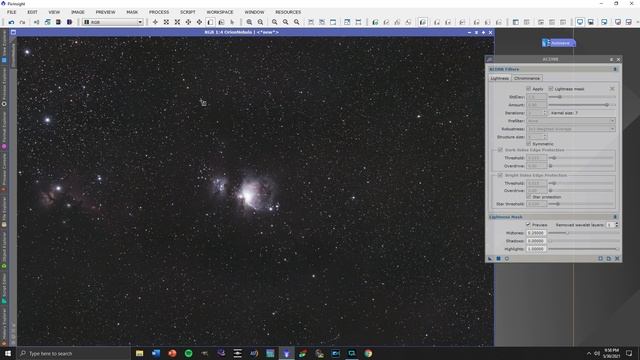640x360 pixels.
Task: Switch to the Chrominance tab
Action: 527,78
